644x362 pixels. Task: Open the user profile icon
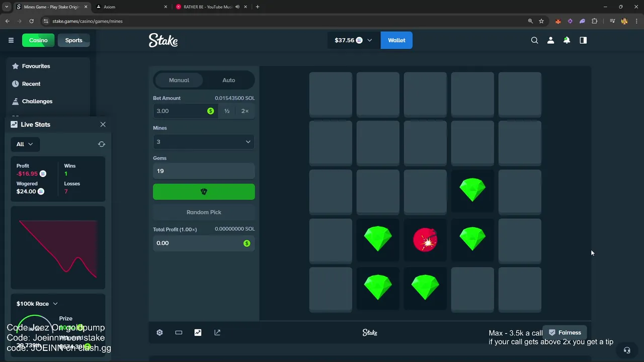(550, 40)
